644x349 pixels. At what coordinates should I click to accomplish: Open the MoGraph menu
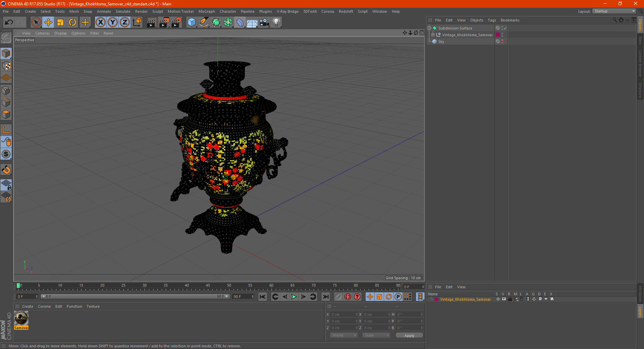(x=207, y=11)
